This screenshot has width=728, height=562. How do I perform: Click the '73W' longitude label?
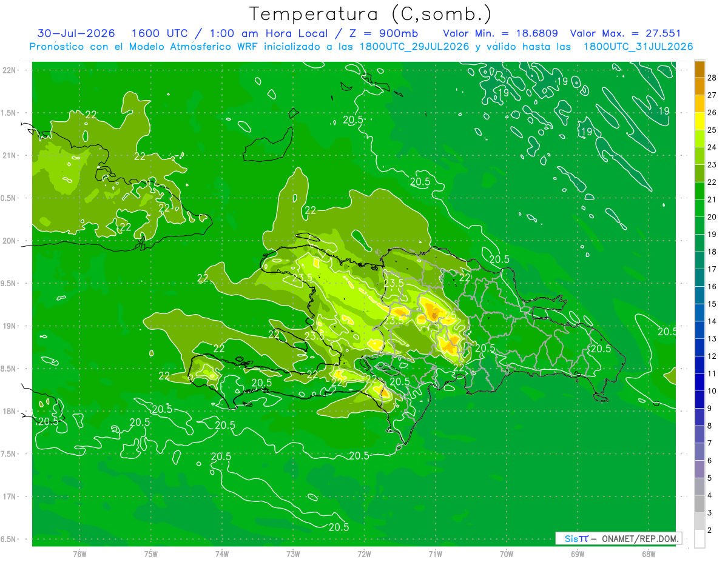click(293, 554)
